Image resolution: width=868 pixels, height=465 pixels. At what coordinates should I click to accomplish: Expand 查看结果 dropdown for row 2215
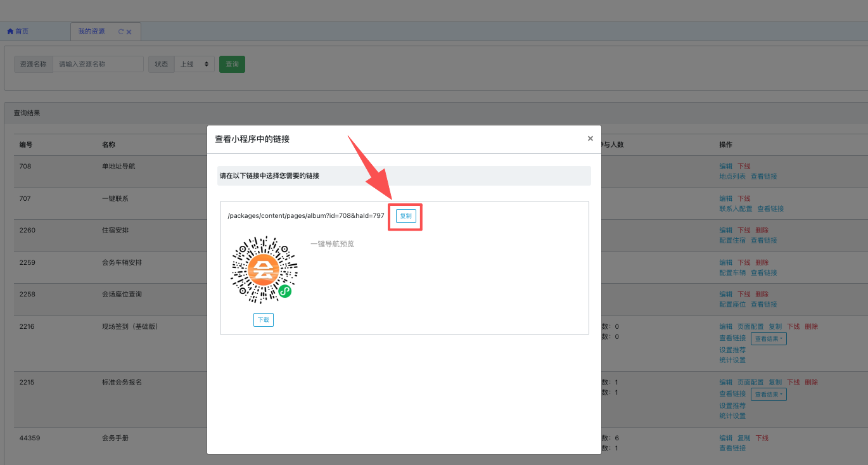(769, 395)
